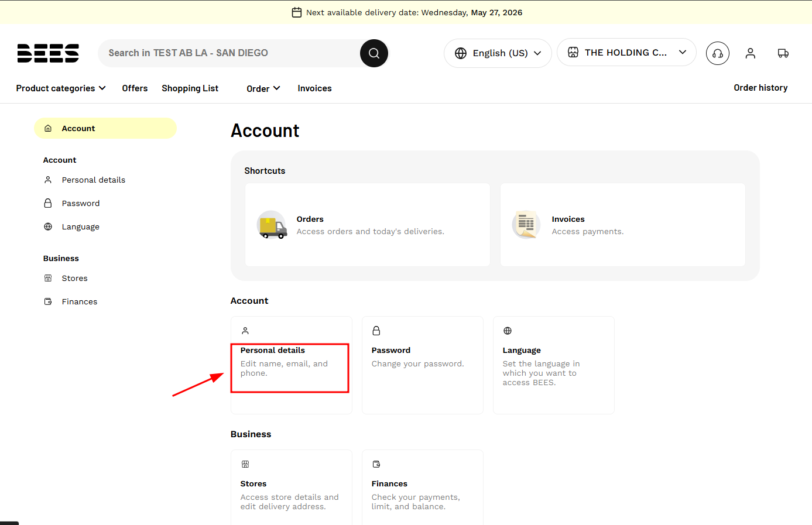
Task: Open the delivery truck cart icon
Action: tap(783, 53)
